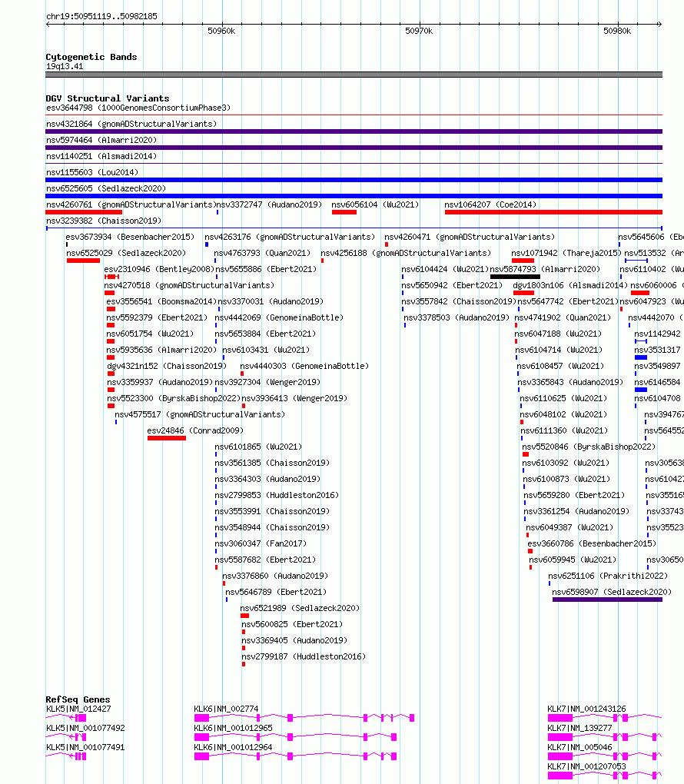Click dgv4321n152 (Chaisson2019) label

pyautogui.click(x=167, y=366)
